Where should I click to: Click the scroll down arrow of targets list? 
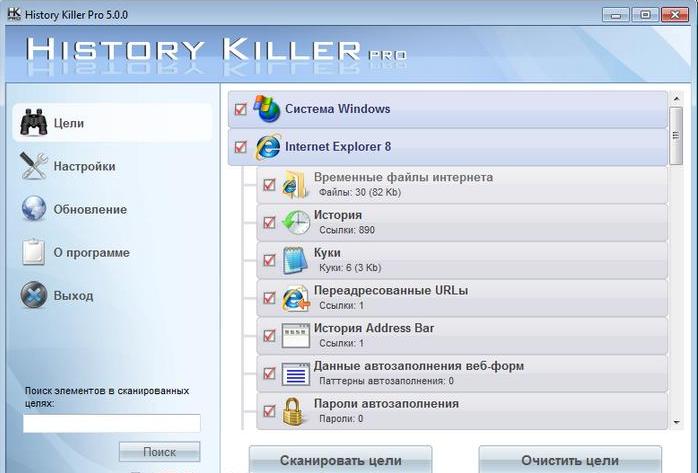pyautogui.click(x=676, y=422)
